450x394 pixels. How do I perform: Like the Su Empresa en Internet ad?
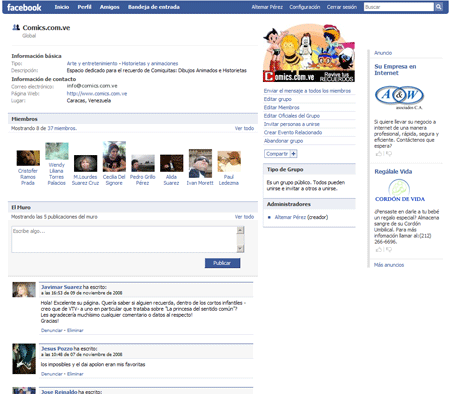(x=379, y=154)
